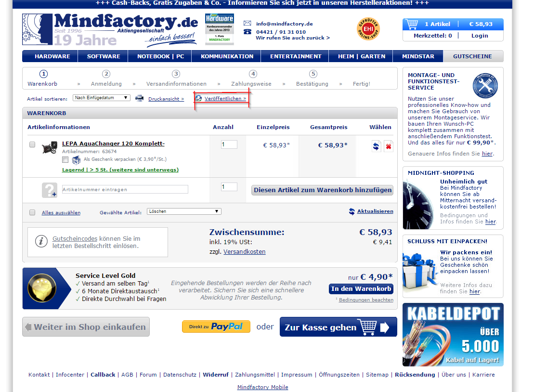
Task: Click the printer icon next to Druckansicht
Action: (139, 98)
